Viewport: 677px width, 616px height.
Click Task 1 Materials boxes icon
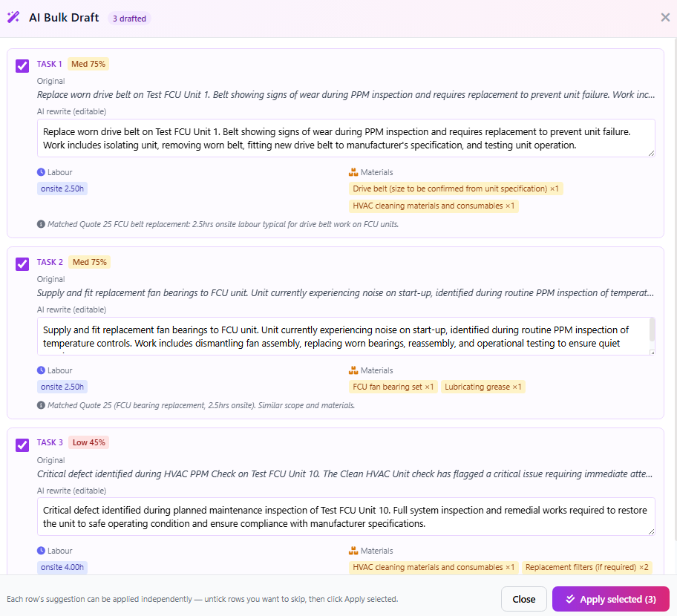[353, 171]
